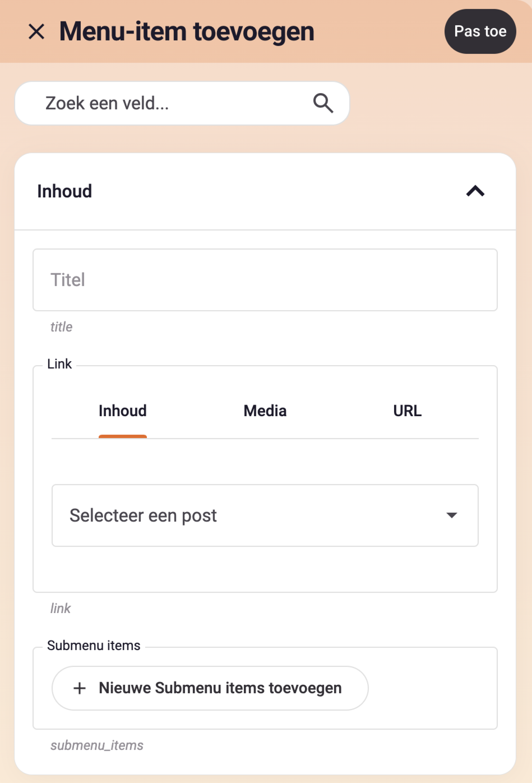Focus the Zoek een veld search box
Viewport: 532px width, 783px height.
[x=182, y=103]
